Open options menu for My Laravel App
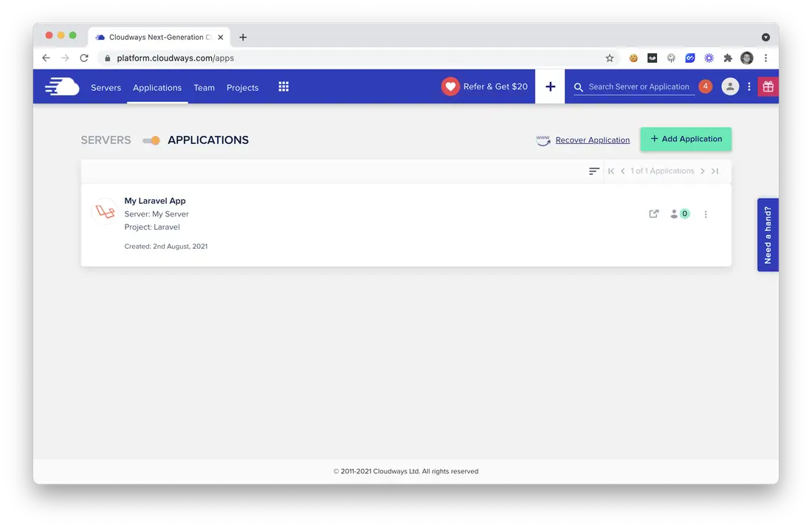This screenshot has width=812, height=528. [705, 214]
